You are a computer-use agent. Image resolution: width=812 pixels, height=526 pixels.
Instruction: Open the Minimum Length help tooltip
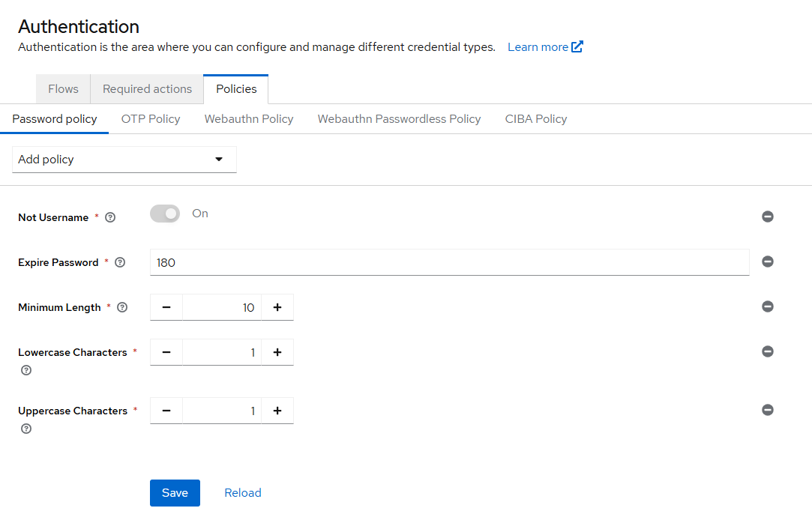point(121,307)
